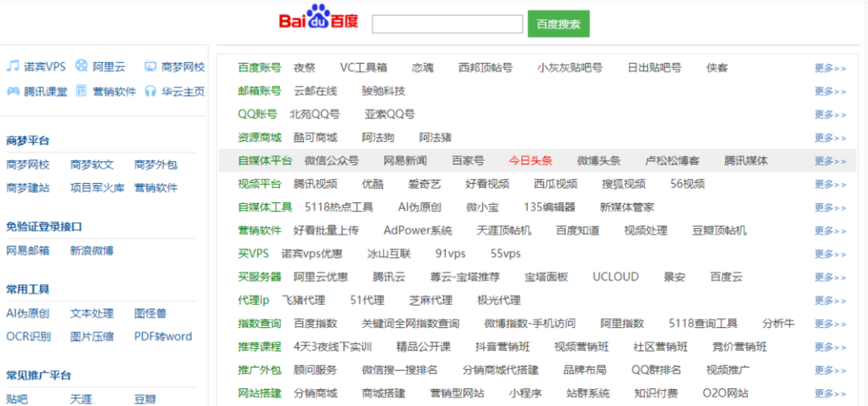Open the 自媒体工具 category
Image resolution: width=868 pixels, height=406 pixels.
[265, 207]
